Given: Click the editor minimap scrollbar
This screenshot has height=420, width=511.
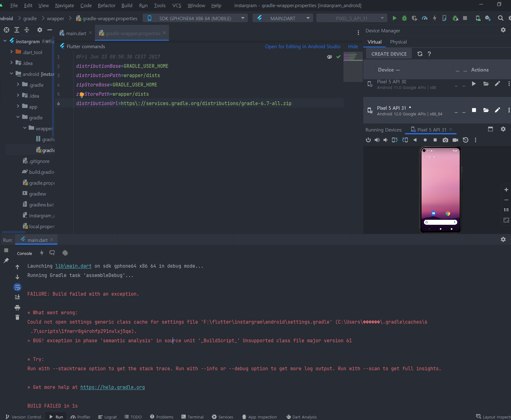Looking at the screenshot, I should coord(353,67).
